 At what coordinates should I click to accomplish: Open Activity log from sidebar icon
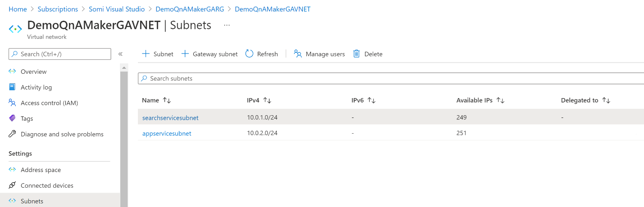point(13,87)
